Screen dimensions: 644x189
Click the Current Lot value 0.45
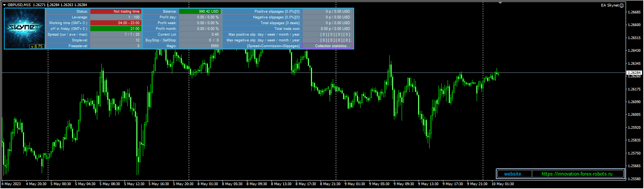pos(199,35)
